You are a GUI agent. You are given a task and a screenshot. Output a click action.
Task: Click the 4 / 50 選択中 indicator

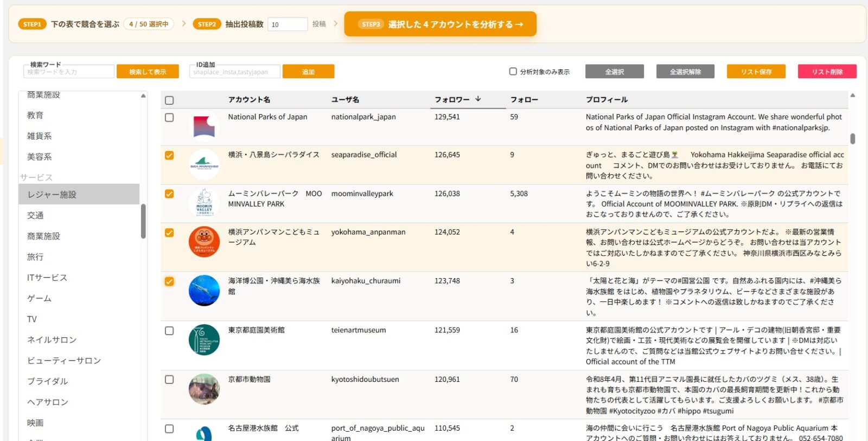149,24
